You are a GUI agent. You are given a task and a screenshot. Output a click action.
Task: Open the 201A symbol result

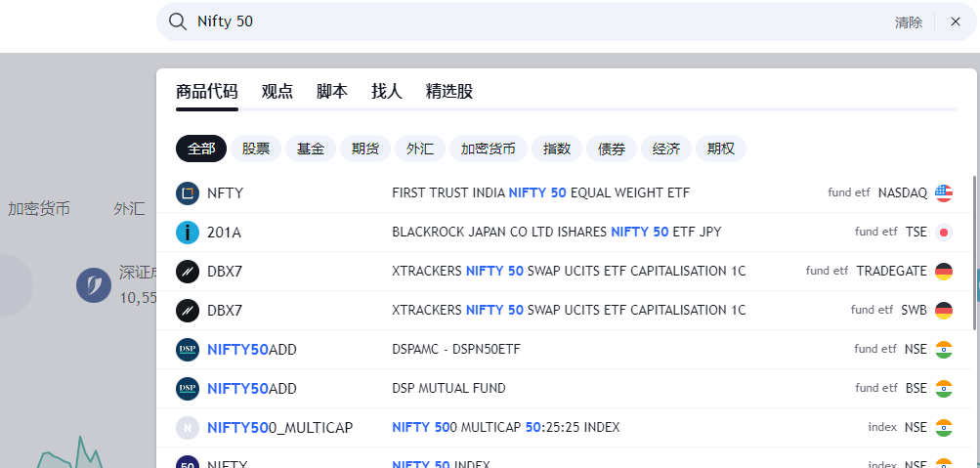pyautogui.click(x=224, y=234)
